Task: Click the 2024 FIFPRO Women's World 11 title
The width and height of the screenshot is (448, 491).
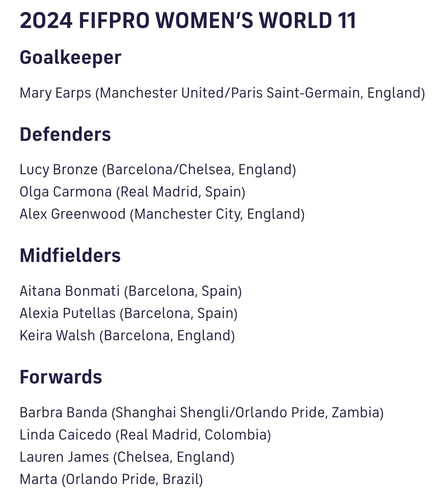Action: click(188, 21)
